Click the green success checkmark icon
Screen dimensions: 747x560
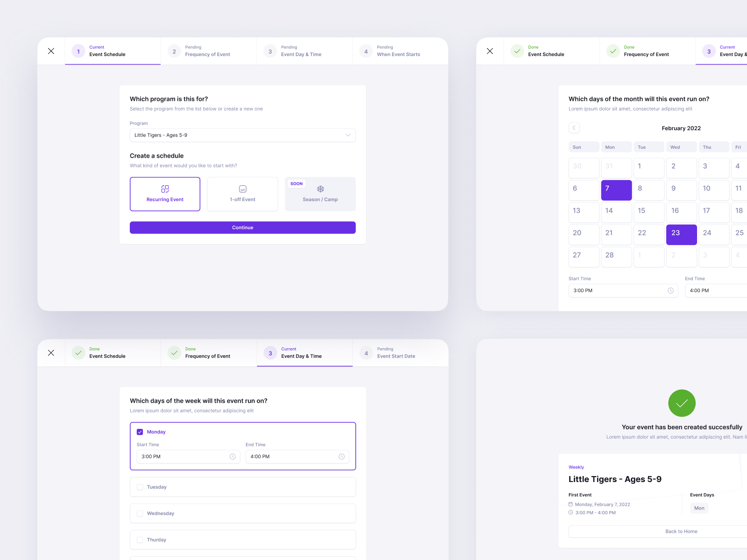[x=682, y=403]
